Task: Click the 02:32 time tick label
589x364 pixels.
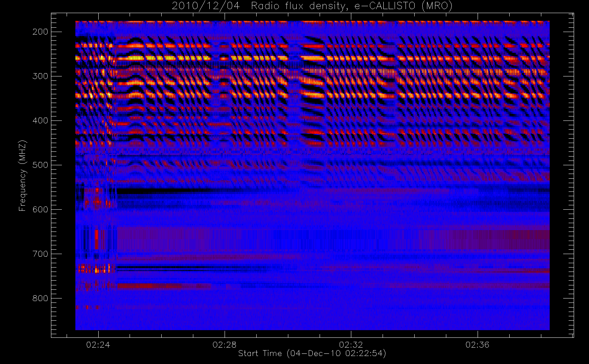Action: 351,345
